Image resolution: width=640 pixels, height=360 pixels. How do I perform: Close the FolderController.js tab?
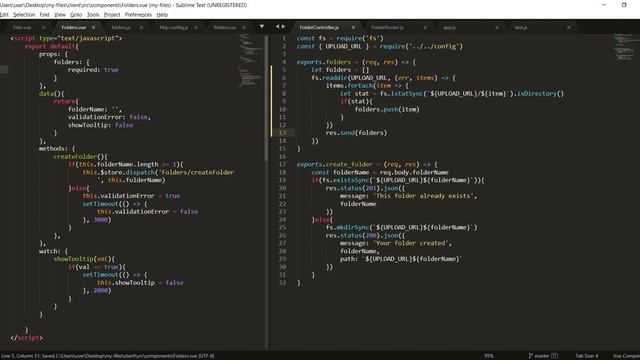pyautogui.click(x=353, y=27)
